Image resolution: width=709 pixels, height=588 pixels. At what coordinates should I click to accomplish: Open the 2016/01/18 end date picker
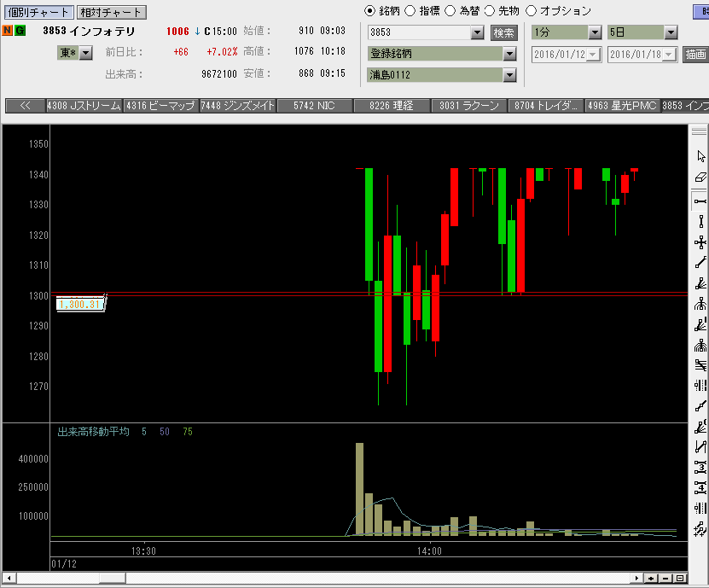[669, 55]
